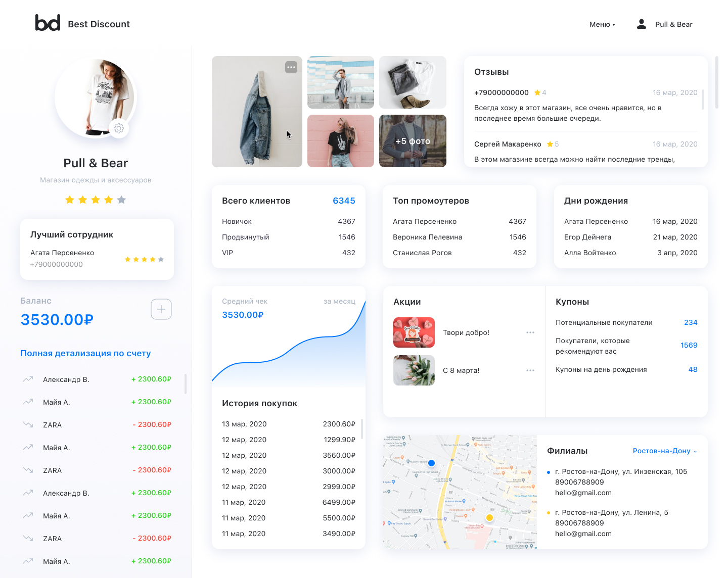Select purchase with amount 3490.00₽
Image resolution: width=728 pixels, height=578 pixels.
[x=289, y=534]
